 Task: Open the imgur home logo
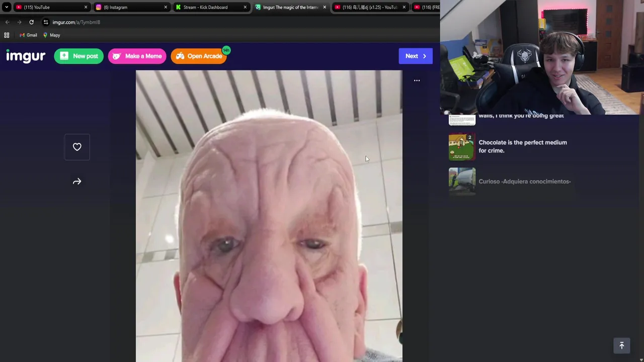26,56
